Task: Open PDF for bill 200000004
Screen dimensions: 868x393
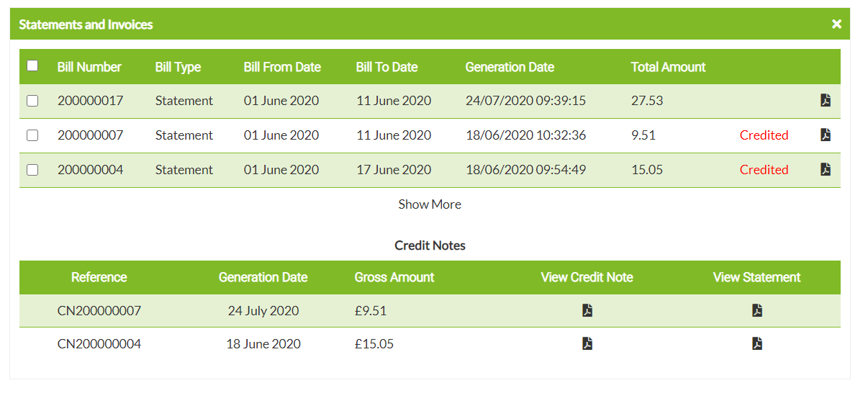Action: coord(826,169)
